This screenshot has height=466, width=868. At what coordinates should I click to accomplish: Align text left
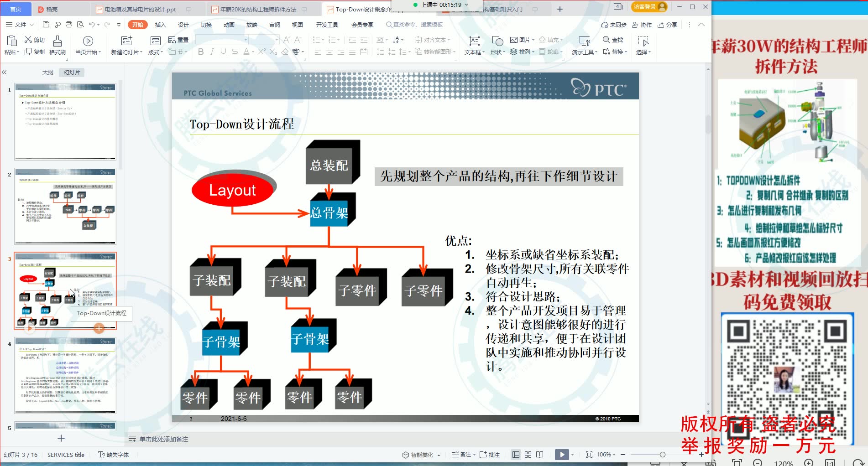(318, 52)
